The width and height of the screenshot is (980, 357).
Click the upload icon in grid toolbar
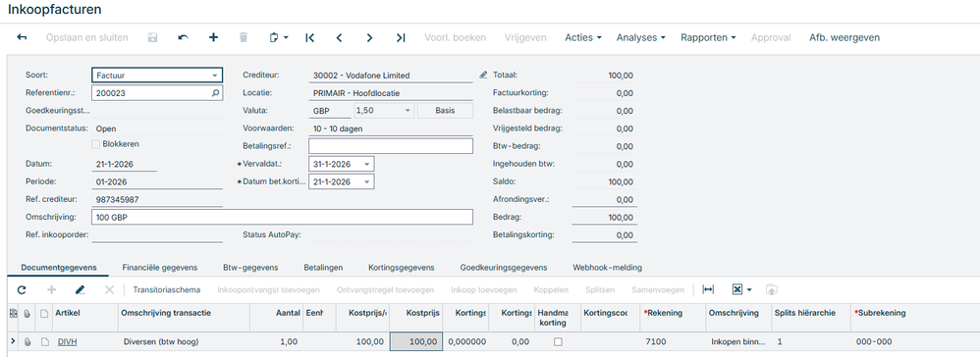click(772, 289)
